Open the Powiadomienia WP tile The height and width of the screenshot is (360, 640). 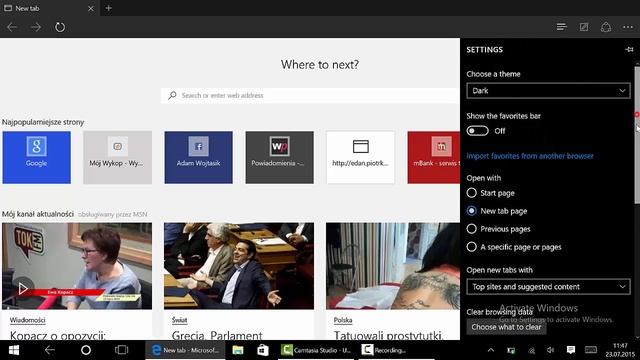[280, 157]
